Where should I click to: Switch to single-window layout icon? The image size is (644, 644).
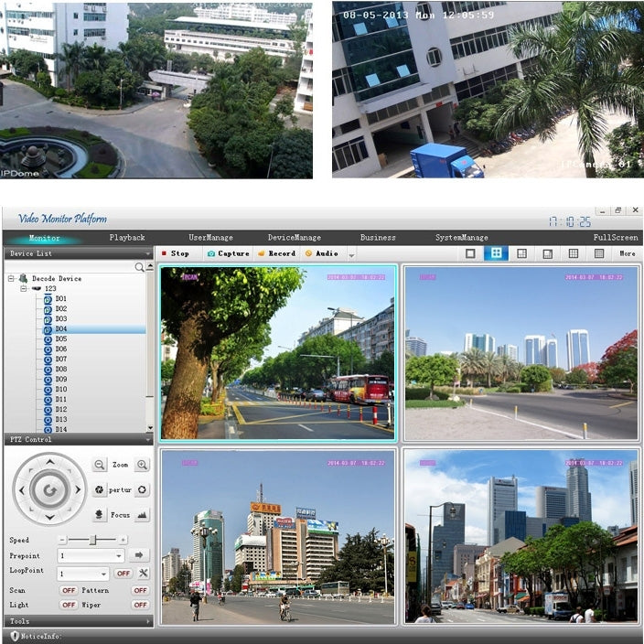[x=471, y=253]
